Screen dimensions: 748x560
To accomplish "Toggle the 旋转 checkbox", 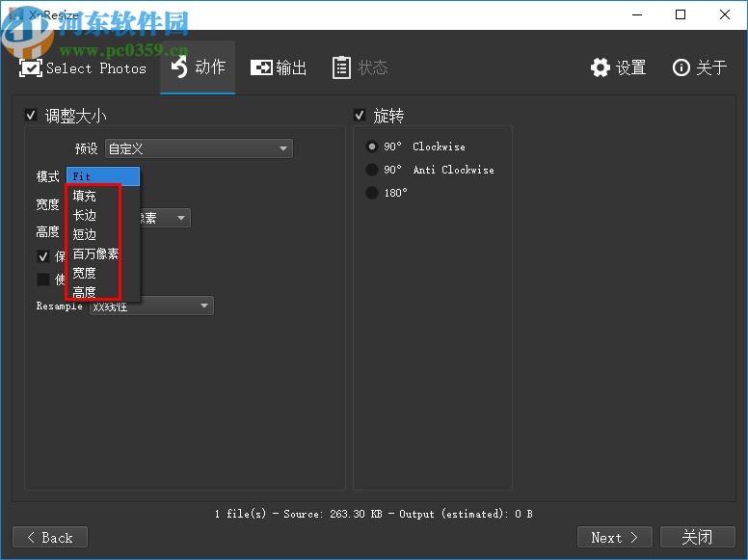I will coord(360,115).
